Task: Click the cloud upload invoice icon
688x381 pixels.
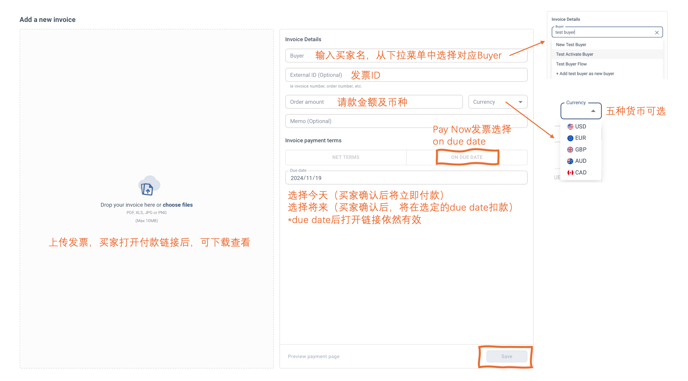Action: click(148, 186)
